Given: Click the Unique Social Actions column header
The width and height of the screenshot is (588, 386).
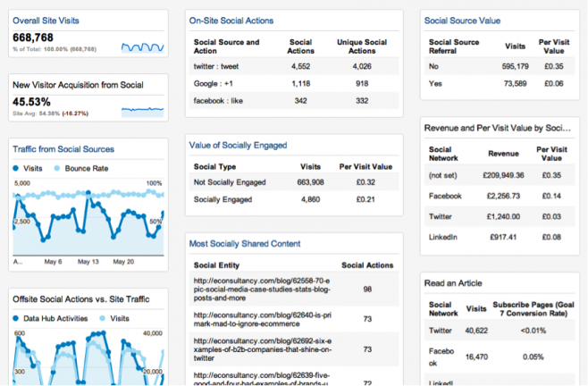Looking at the screenshot, I should [362, 46].
